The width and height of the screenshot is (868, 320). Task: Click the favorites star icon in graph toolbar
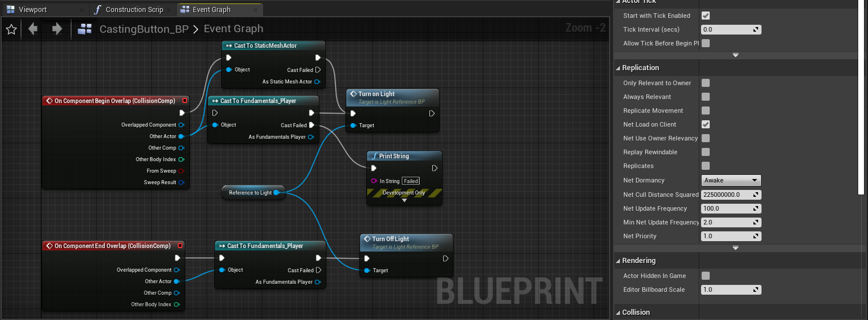point(11,29)
